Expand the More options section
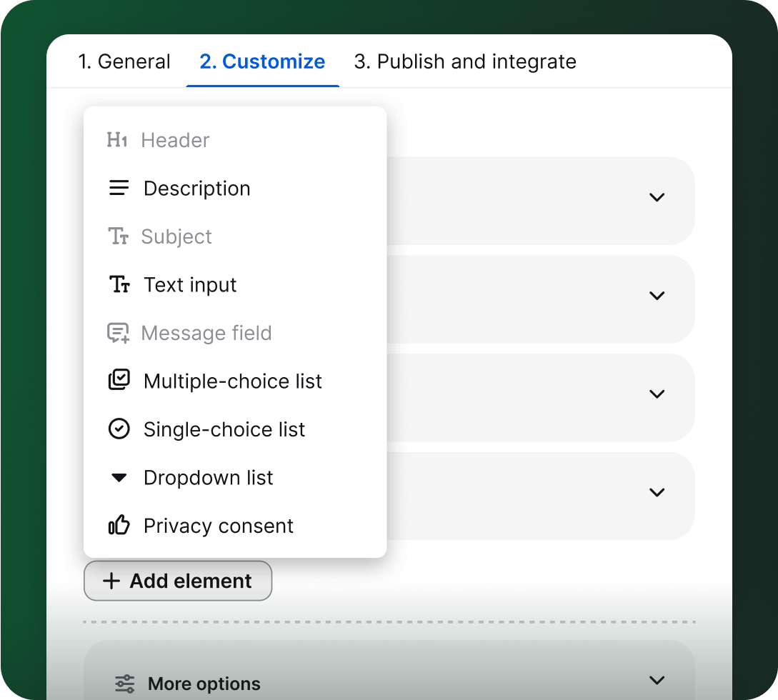Viewport: 778px width, 700px height. click(657, 681)
